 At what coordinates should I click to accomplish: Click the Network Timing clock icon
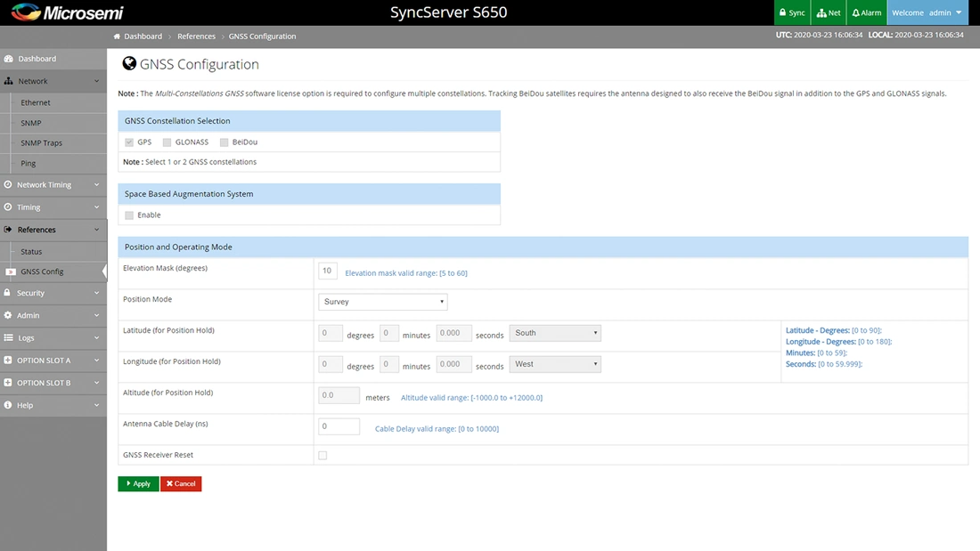pos(8,185)
